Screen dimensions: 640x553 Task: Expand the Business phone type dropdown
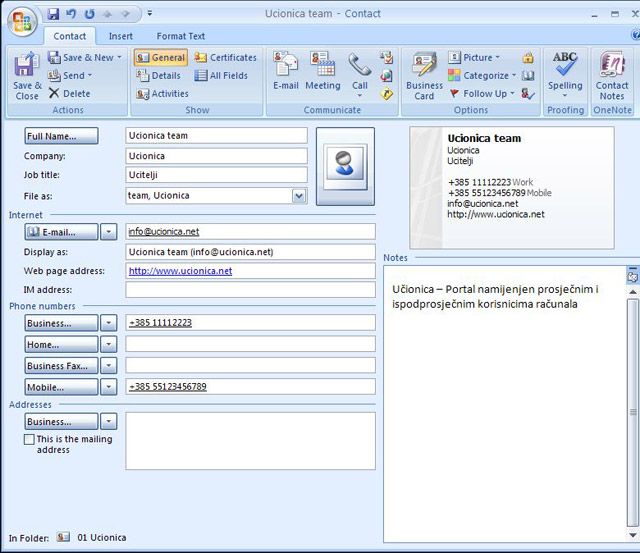pyautogui.click(x=109, y=323)
